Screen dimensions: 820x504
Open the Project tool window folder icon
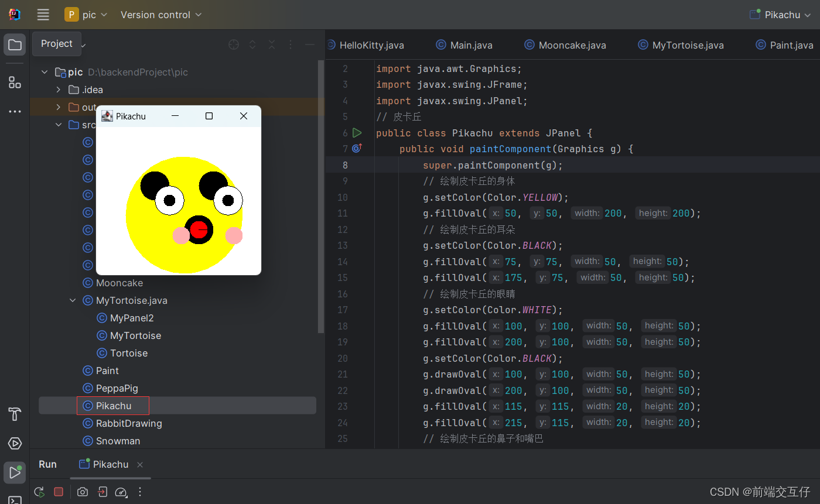(x=15, y=45)
